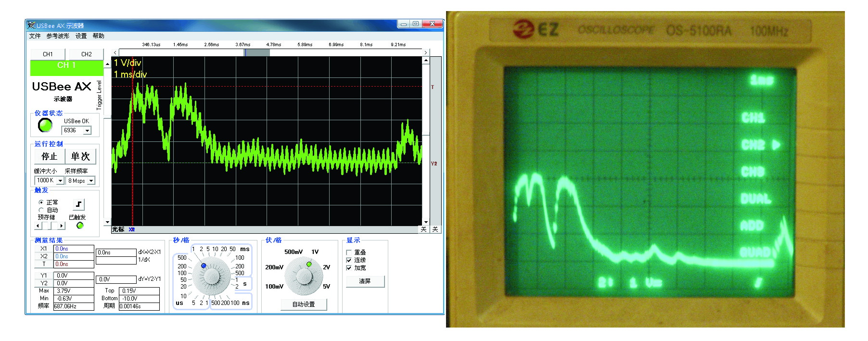Screen dimensions: 868x341
Task: Click the X1 cursor button
Action: pos(44,249)
